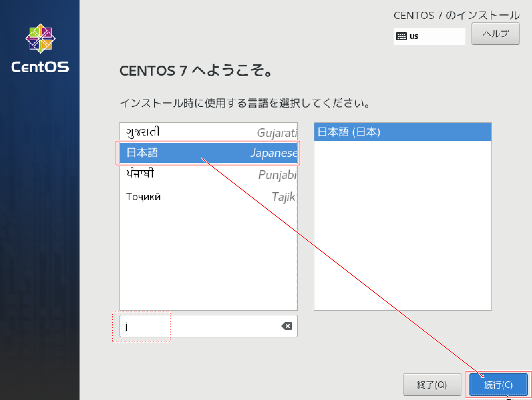The height and width of the screenshot is (400, 532).
Task: Quit the installer with 終了(Q) button
Action: (x=432, y=385)
